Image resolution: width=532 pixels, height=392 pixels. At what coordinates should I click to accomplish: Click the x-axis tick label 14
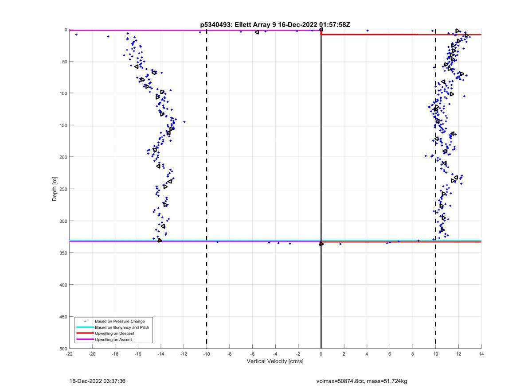tap(481, 354)
